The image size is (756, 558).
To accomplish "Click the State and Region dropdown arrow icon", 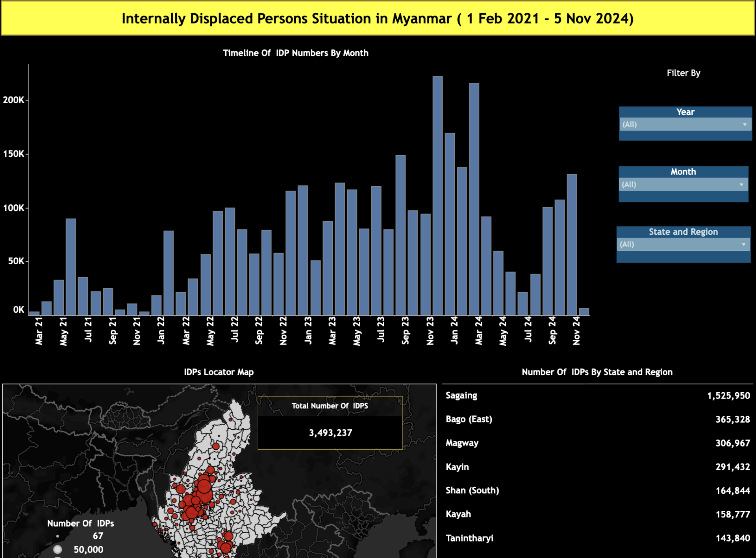I will (744, 244).
